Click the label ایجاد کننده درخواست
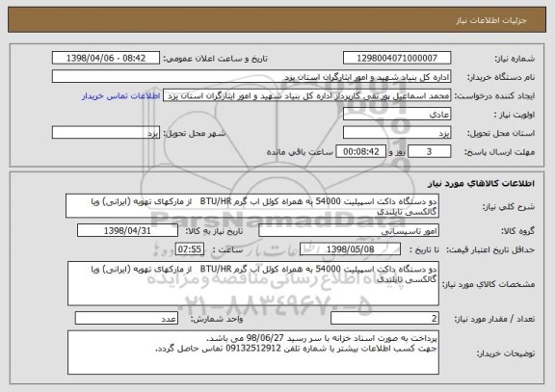The image size is (555, 392). tap(494, 96)
